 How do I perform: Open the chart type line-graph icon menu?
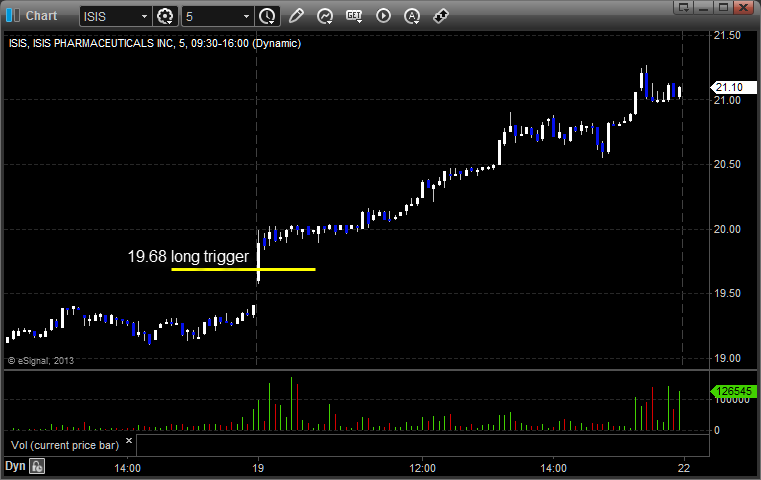click(x=325, y=17)
